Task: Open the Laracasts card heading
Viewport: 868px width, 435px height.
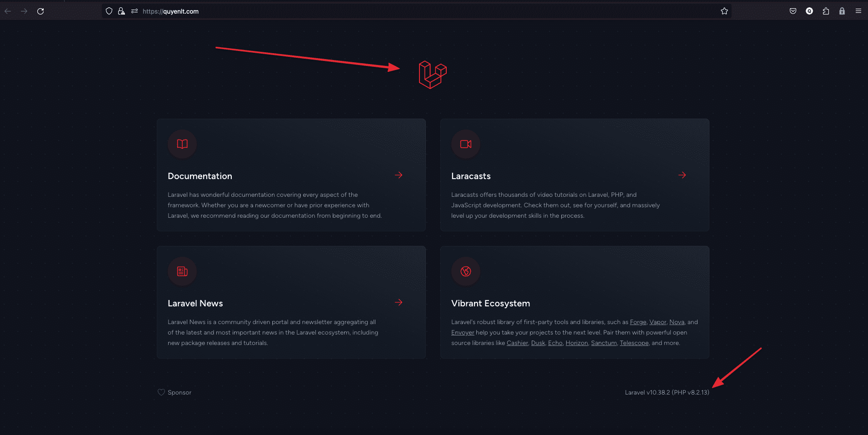Action: coord(471,176)
